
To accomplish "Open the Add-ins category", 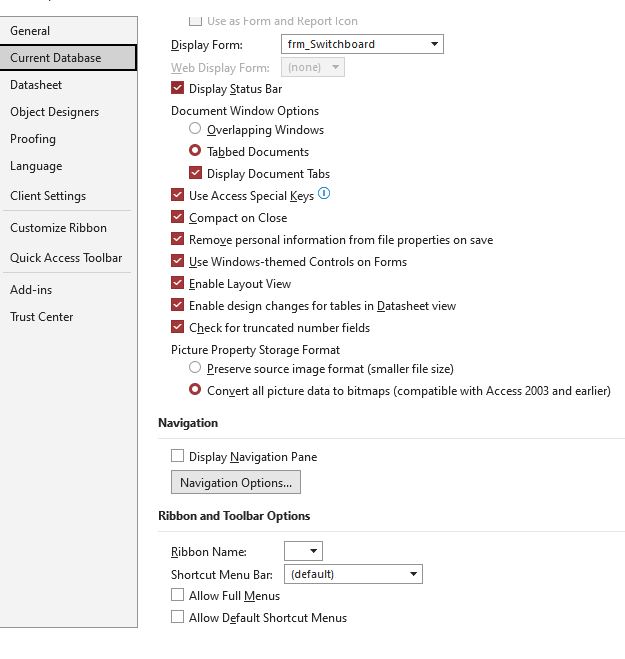I will 31,290.
